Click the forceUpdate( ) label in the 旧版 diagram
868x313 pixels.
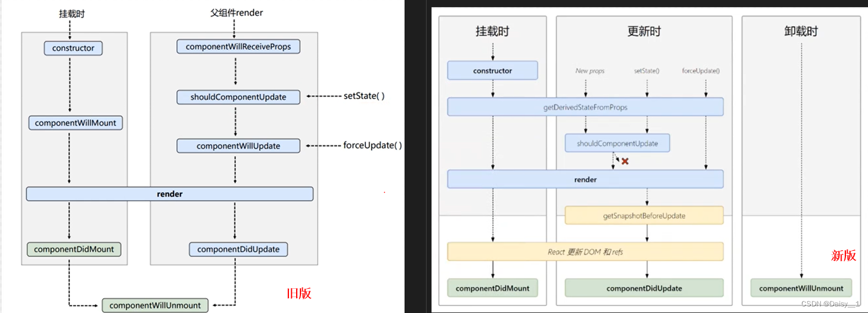[373, 145]
